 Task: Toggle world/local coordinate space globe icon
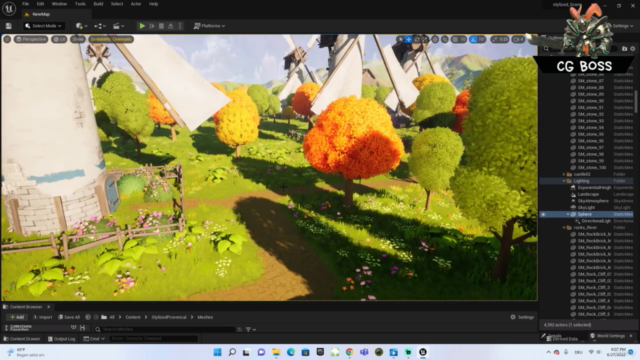coord(435,39)
